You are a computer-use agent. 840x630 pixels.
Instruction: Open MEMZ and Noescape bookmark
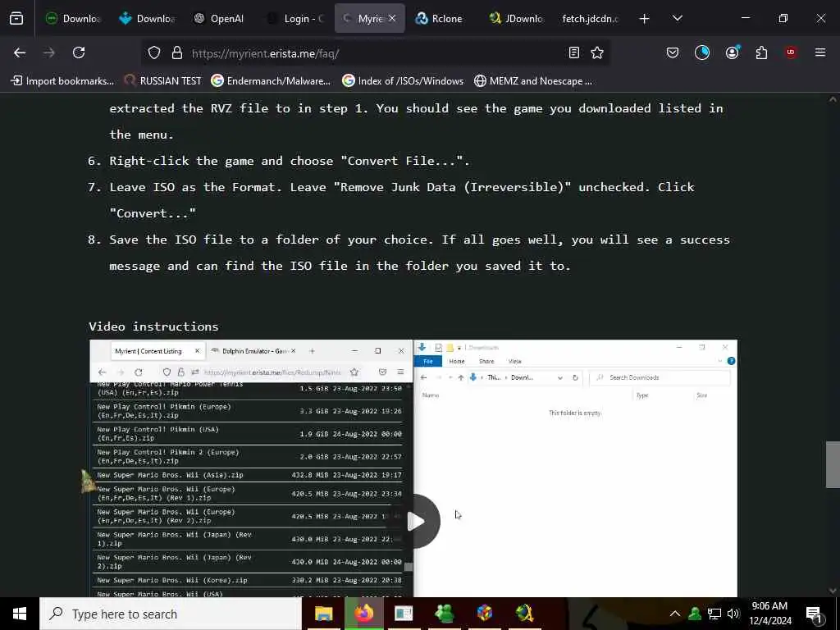(x=533, y=81)
